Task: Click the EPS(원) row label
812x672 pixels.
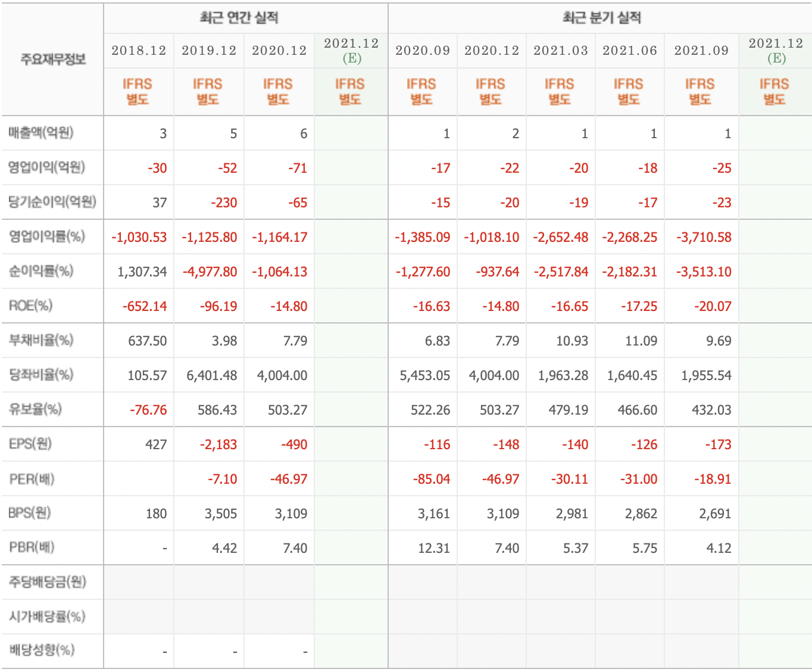Action: (x=30, y=444)
